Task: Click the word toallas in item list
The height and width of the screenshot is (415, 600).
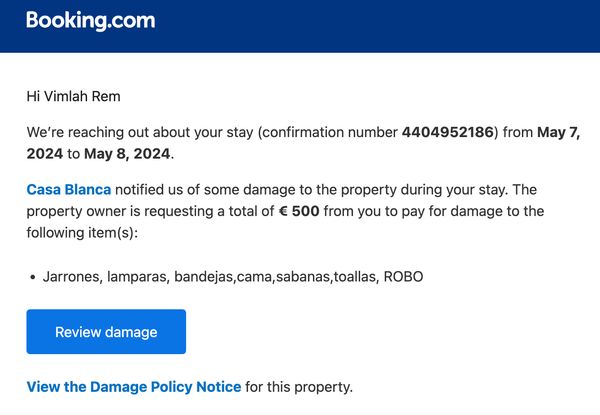Action: [x=357, y=277]
